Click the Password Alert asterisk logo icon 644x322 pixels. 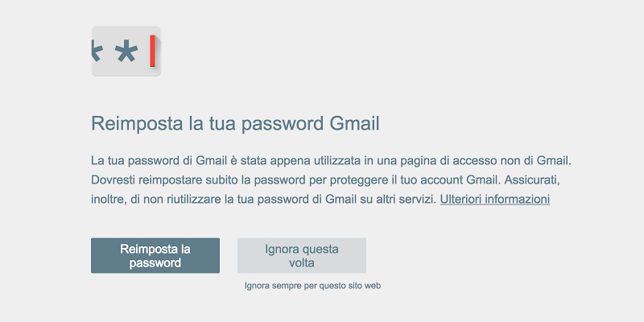(x=126, y=51)
